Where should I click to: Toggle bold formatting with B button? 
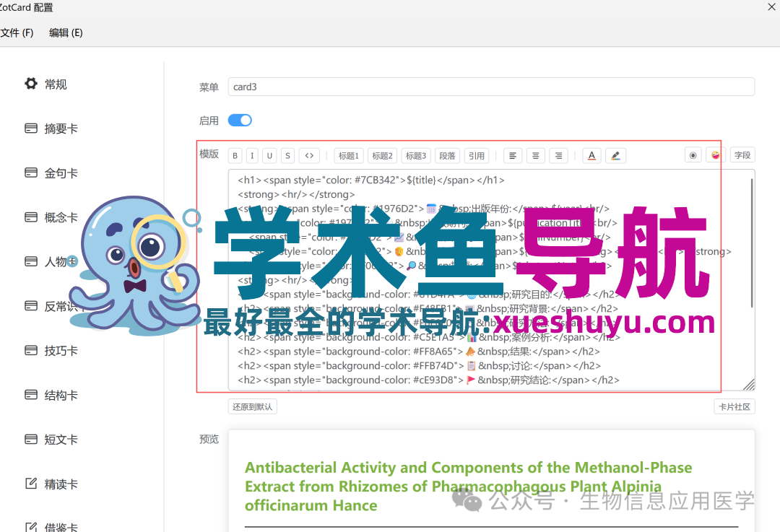[235, 156]
